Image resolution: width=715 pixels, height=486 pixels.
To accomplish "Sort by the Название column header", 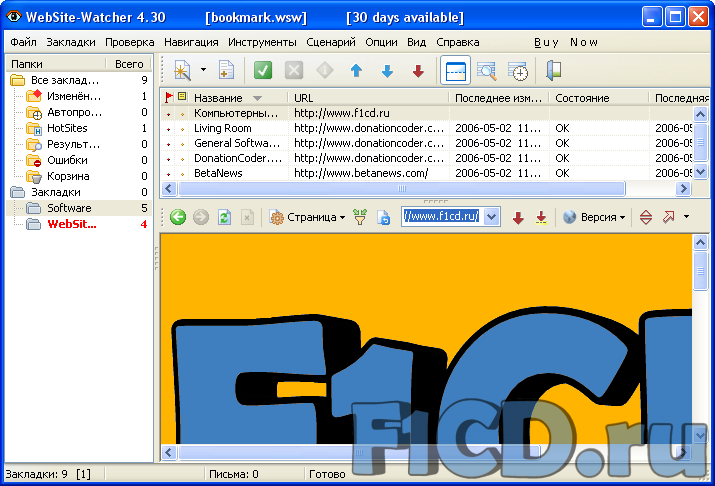I will (238, 98).
